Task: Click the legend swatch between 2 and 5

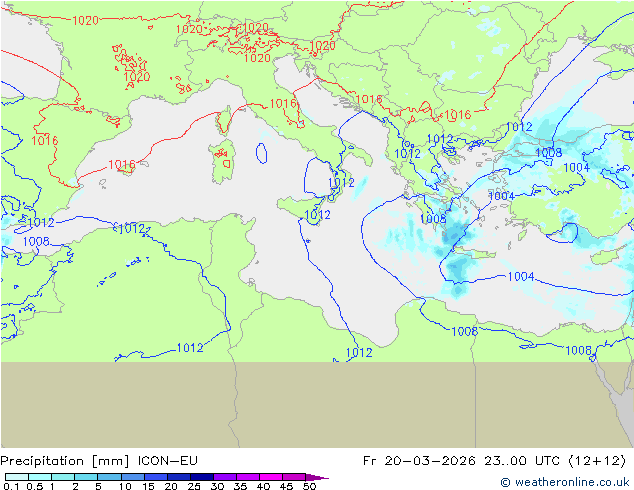Action: point(86,477)
